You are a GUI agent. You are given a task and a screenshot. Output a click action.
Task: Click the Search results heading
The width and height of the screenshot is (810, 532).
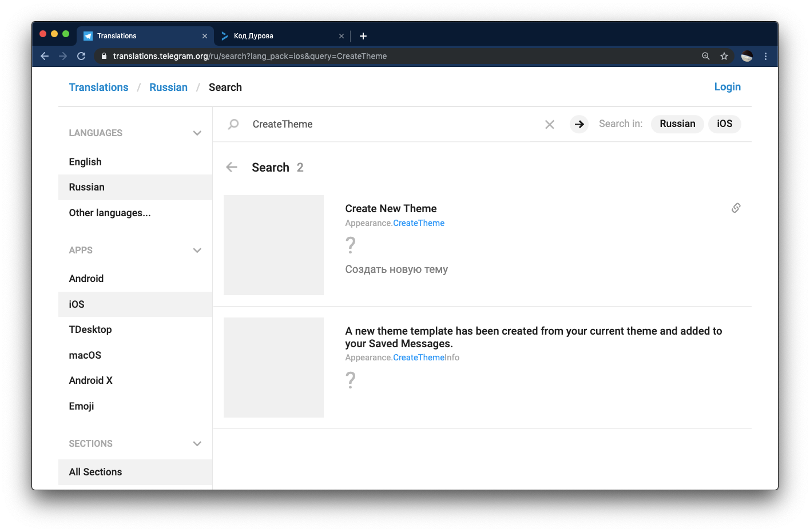[x=271, y=167]
